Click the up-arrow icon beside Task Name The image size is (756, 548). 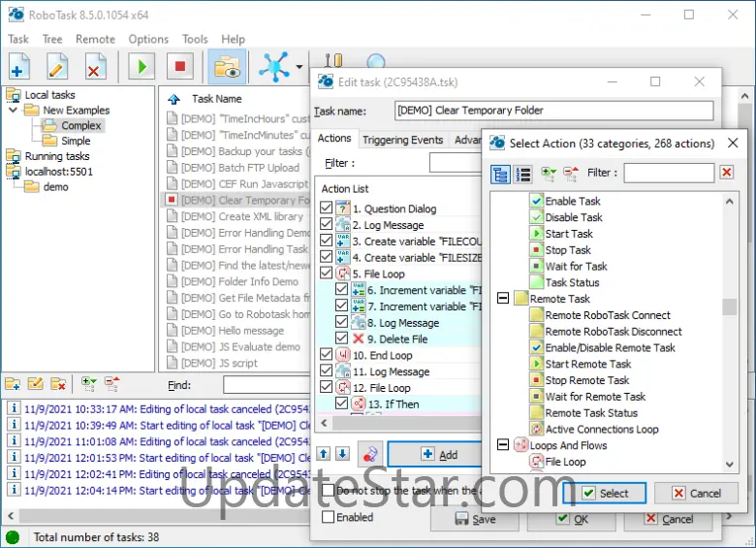tap(174, 99)
